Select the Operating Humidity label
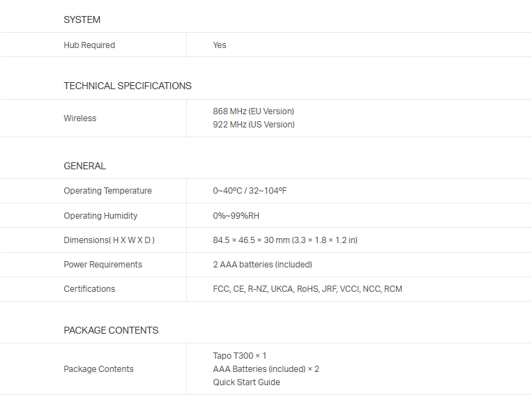 pos(100,216)
